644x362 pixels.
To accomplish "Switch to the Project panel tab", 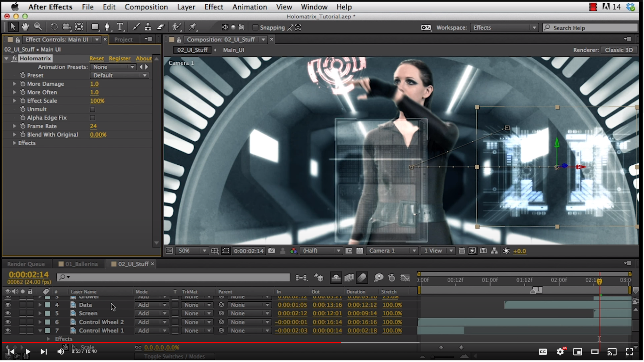I will [123, 40].
